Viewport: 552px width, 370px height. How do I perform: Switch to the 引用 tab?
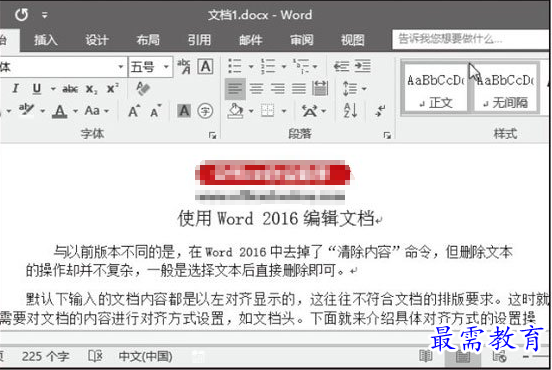[199, 40]
